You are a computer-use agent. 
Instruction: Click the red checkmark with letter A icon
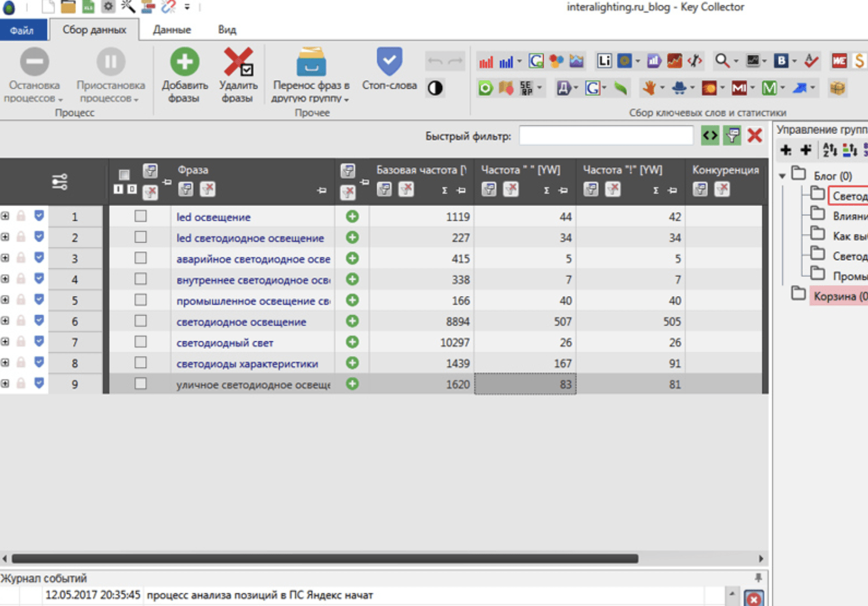pos(811,60)
